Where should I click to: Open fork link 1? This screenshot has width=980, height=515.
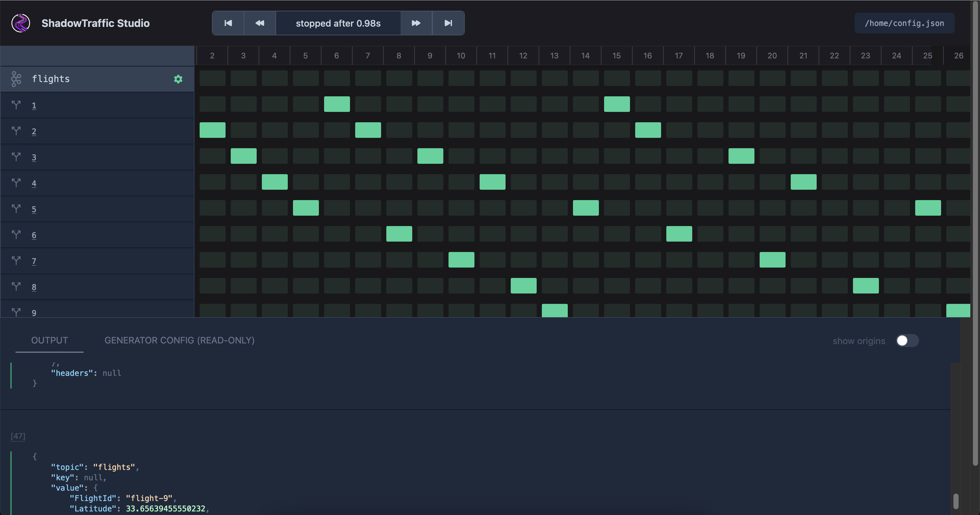pos(34,105)
